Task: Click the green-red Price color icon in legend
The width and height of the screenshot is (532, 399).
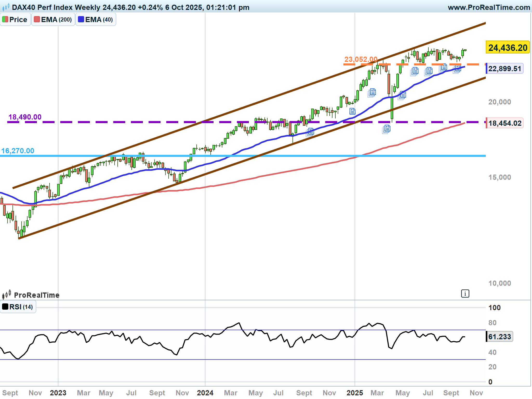Action: click(x=5, y=19)
